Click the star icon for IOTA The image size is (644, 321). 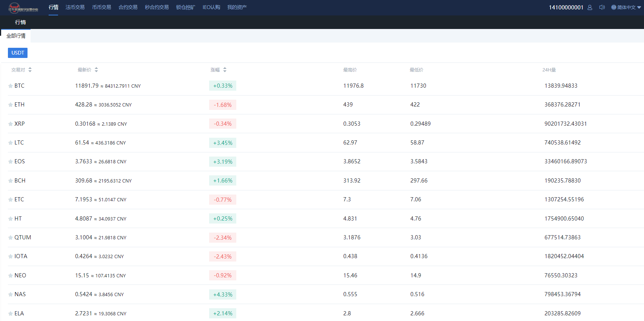[x=11, y=256]
